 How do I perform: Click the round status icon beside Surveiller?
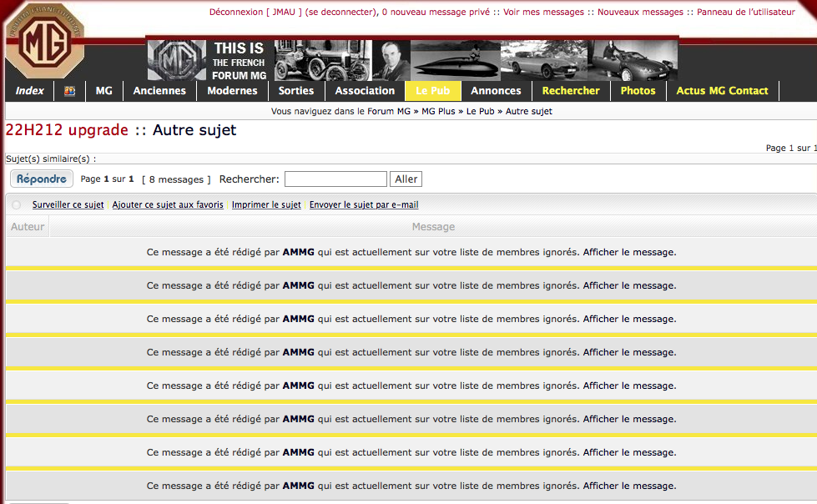point(17,204)
